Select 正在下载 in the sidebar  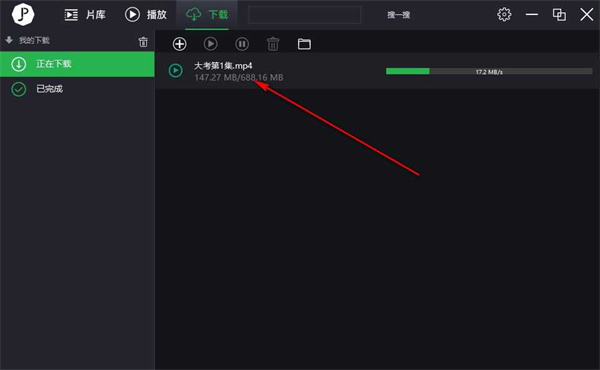tap(77, 64)
